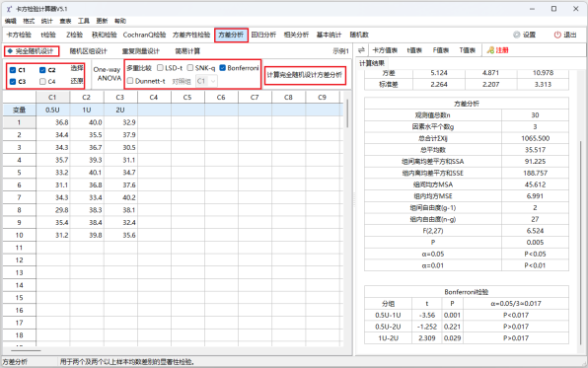Open the t值表 lookup table

click(x=414, y=50)
